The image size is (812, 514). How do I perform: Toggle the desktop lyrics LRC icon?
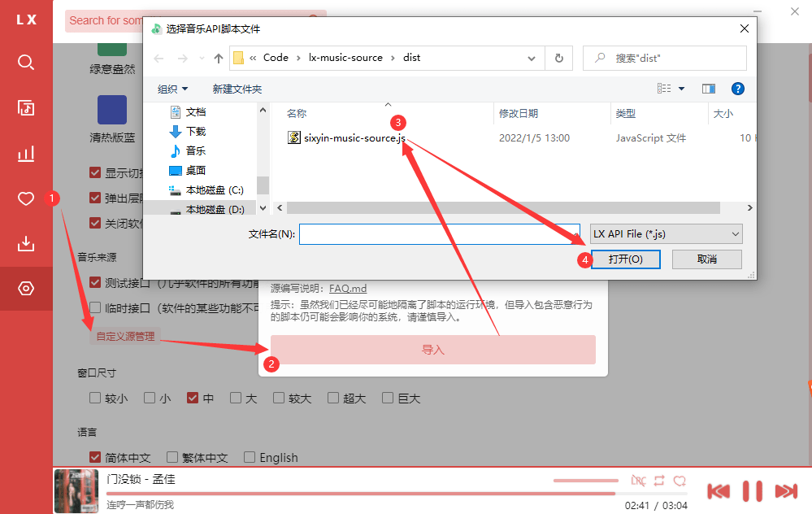coord(639,481)
